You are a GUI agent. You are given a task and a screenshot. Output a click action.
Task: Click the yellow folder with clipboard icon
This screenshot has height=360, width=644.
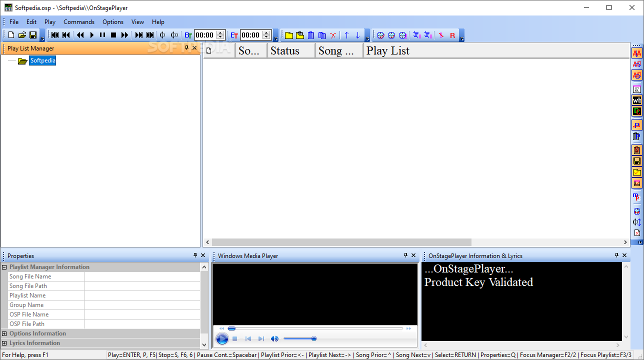click(x=300, y=35)
